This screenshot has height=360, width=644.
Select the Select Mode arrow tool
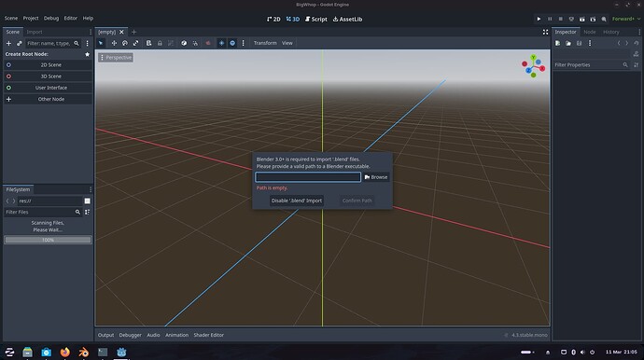pyautogui.click(x=101, y=43)
